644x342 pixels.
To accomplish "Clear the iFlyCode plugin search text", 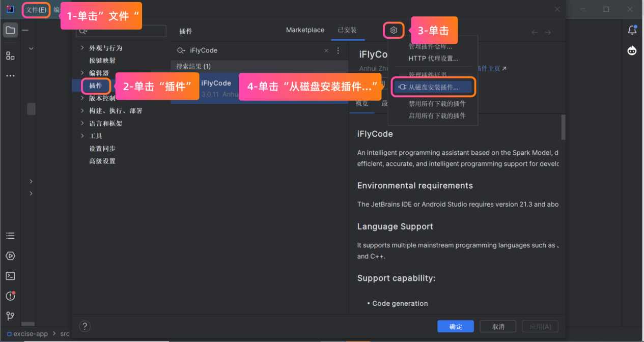I will (x=326, y=50).
